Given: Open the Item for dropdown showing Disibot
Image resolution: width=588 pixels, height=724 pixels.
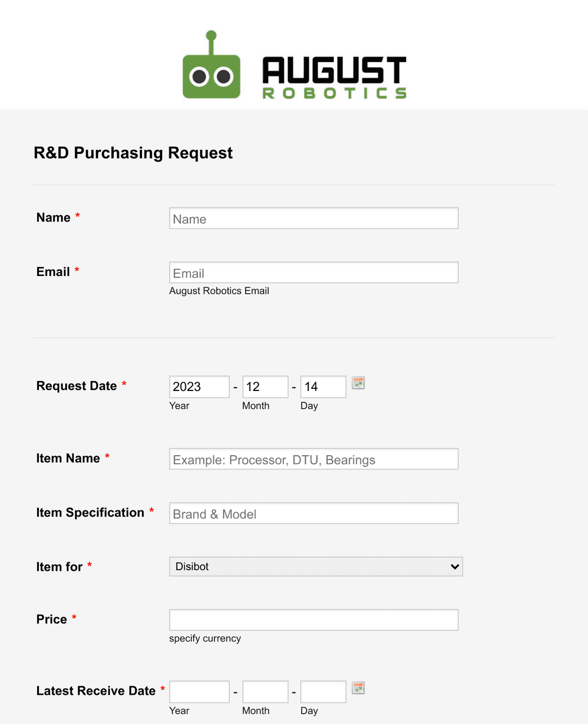Looking at the screenshot, I should 315,566.
